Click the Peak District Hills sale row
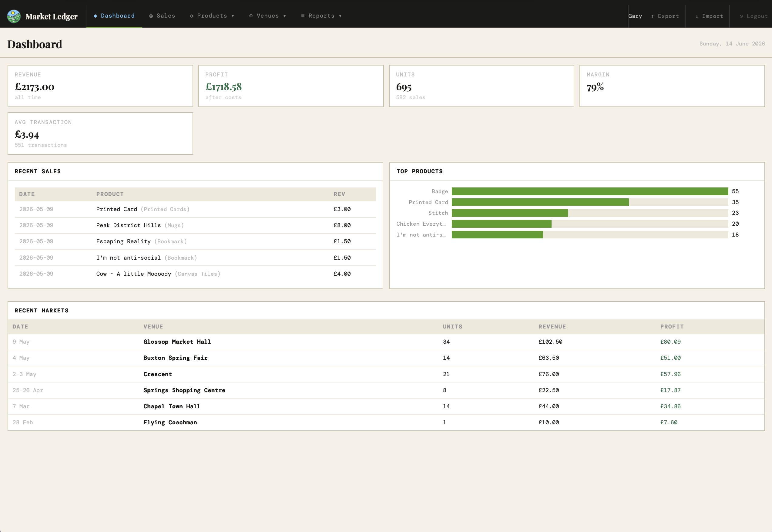This screenshot has height=532, width=772. [195, 225]
